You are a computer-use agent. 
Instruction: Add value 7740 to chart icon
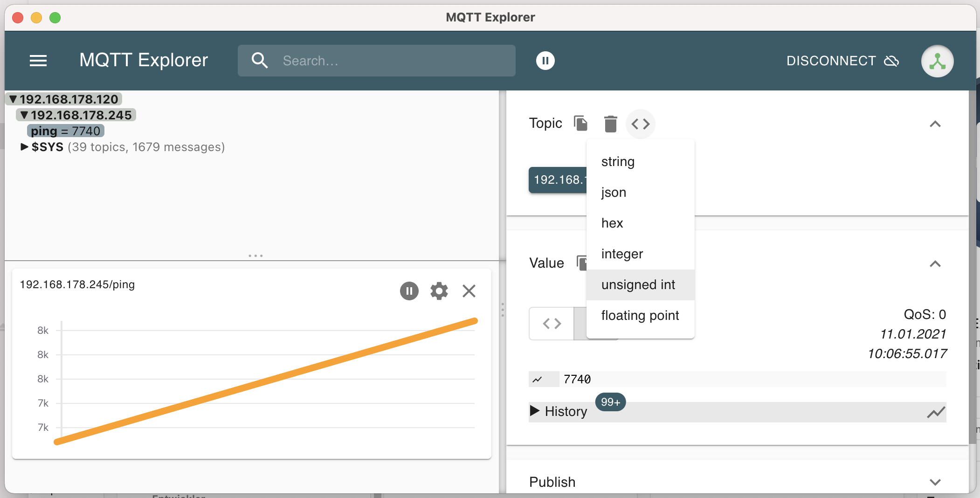[538, 379]
